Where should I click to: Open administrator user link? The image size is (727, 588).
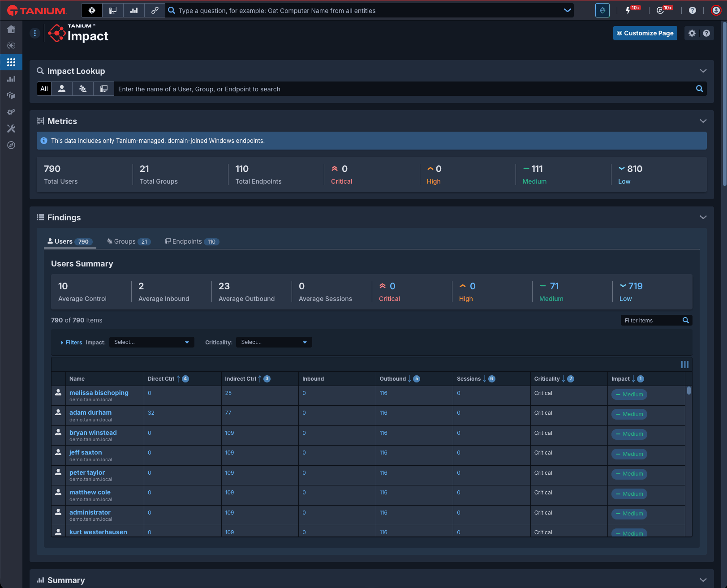(90, 512)
